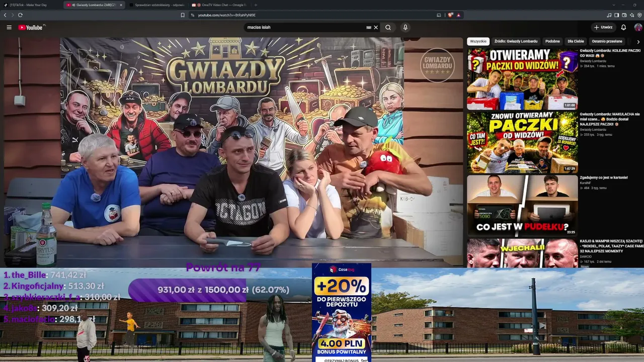This screenshot has height=362, width=644.
Task: Open YouTube notifications bell
Action: tap(623, 27)
